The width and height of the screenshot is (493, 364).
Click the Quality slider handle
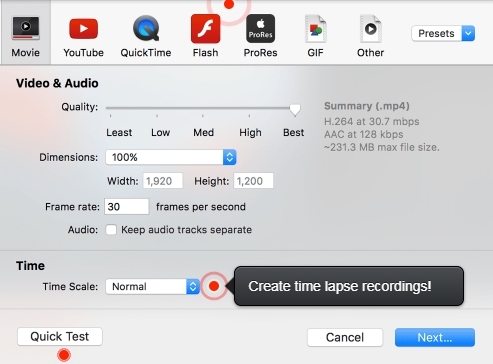[x=295, y=109]
